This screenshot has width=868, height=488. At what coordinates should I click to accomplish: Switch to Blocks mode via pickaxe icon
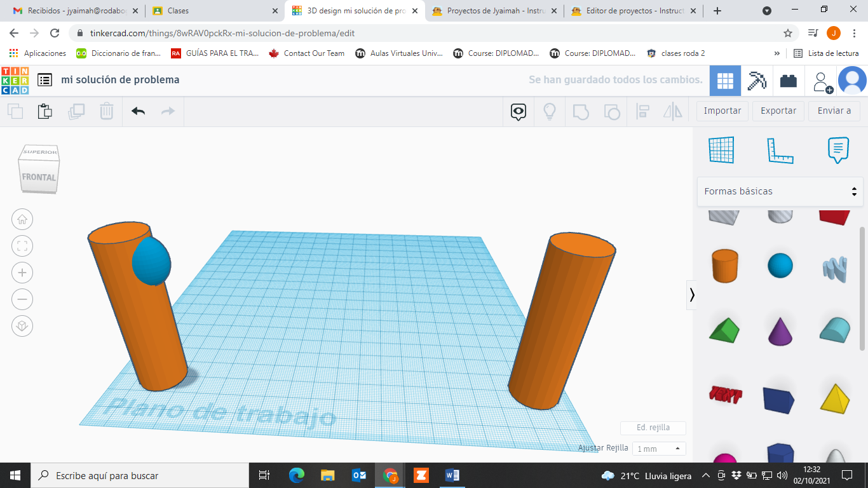pos(757,81)
